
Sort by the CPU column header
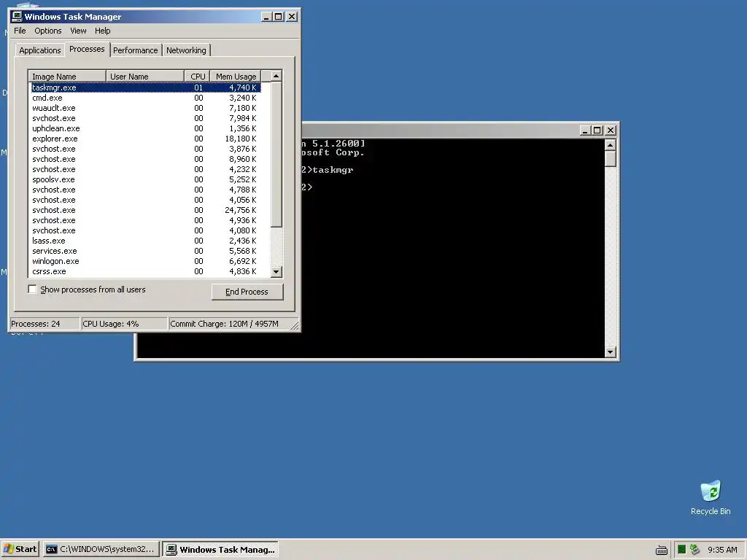coord(197,76)
